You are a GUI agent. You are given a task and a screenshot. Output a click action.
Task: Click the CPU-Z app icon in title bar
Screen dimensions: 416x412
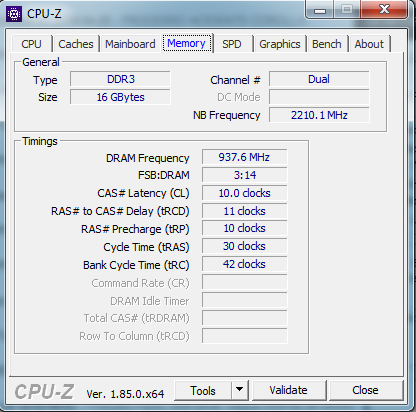click(x=14, y=14)
